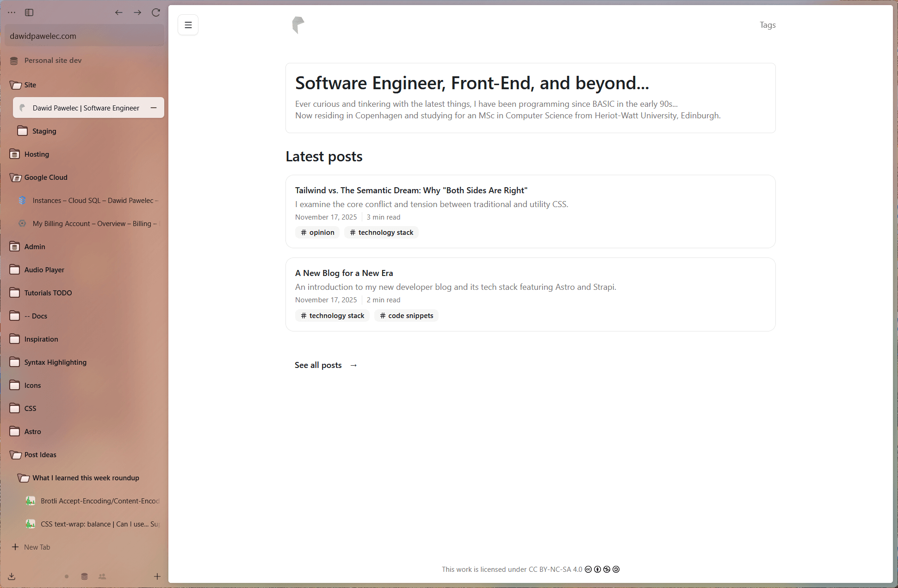Screen dimensions: 898x588
Task: Archive the Dawid Pawelec tab with the minus button
Action: pyautogui.click(x=153, y=108)
